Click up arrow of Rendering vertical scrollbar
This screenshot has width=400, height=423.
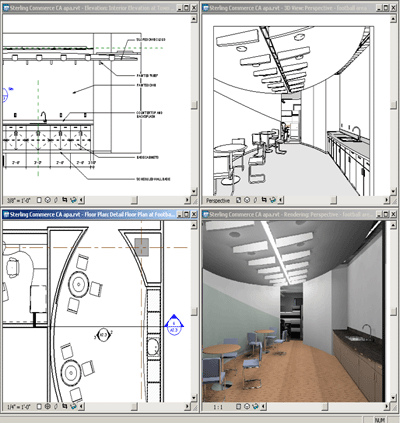tap(393, 225)
